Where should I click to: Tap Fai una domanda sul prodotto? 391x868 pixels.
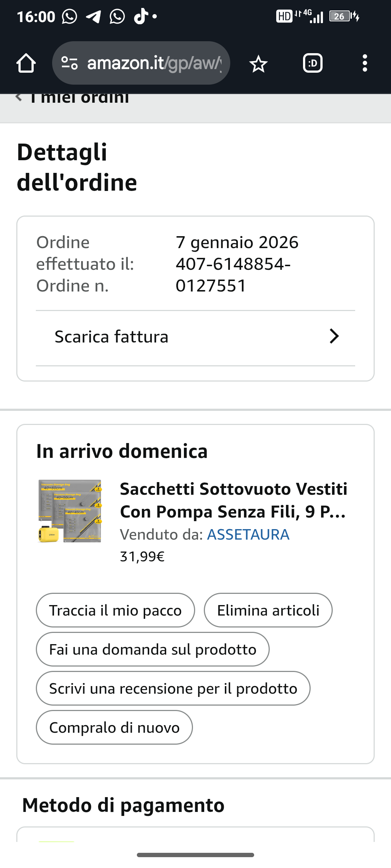click(x=153, y=649)
